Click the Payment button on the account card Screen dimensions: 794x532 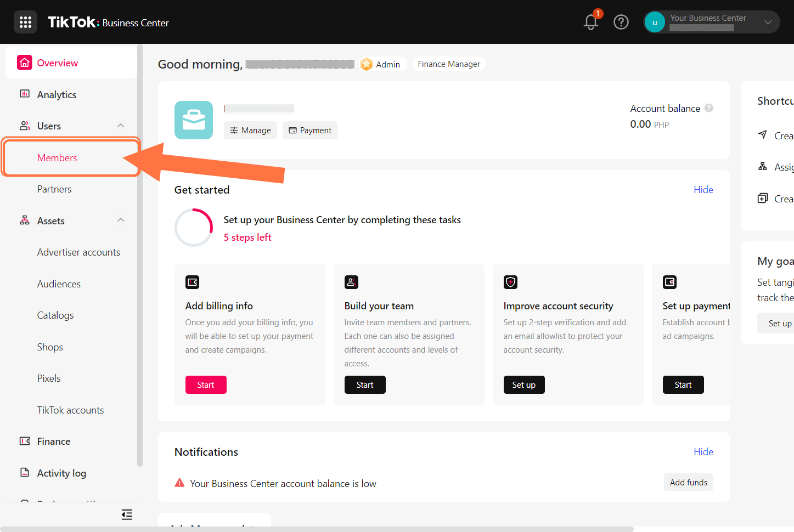point(309,130)
